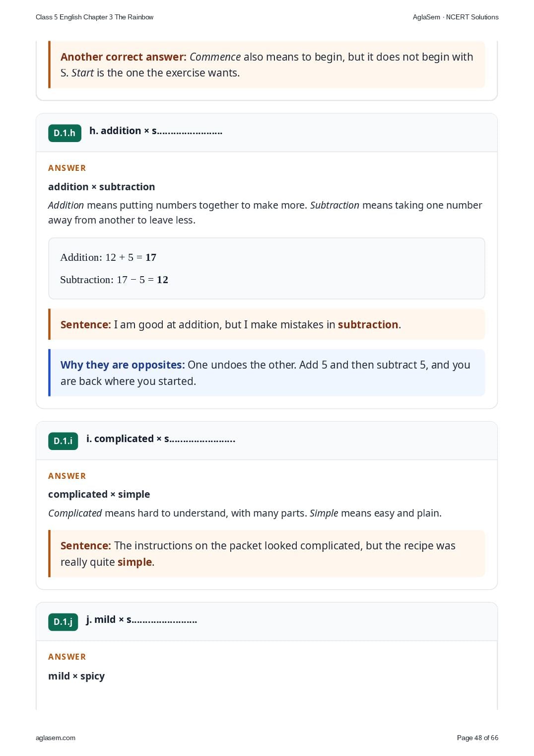Click the 'addition × subtraction' answer text

click(x=102, y=187)
